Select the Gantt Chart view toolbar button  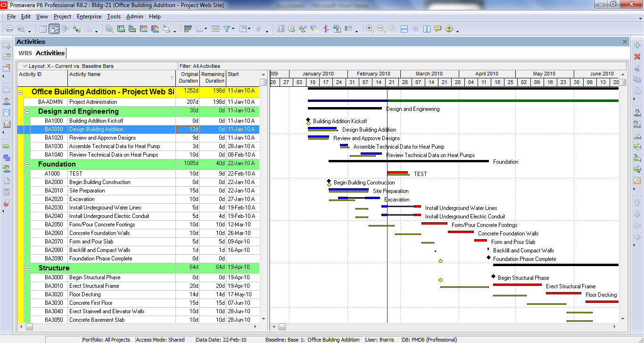click(54, 29)
